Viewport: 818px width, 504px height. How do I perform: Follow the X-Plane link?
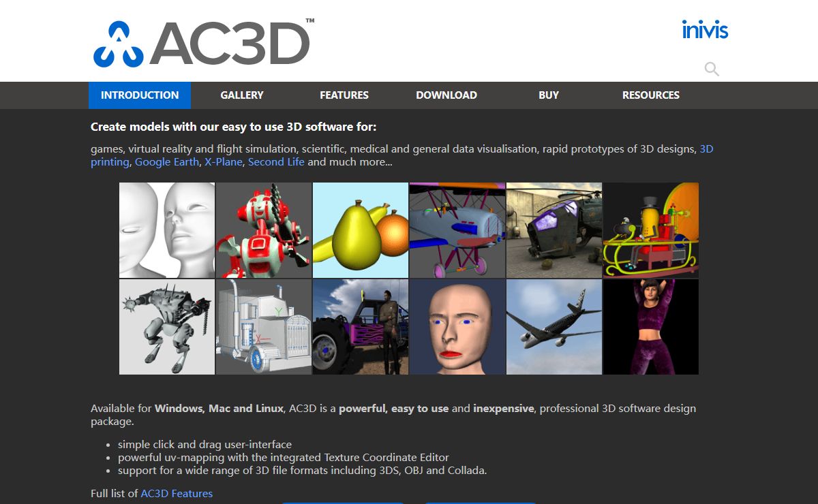[224, 162]
